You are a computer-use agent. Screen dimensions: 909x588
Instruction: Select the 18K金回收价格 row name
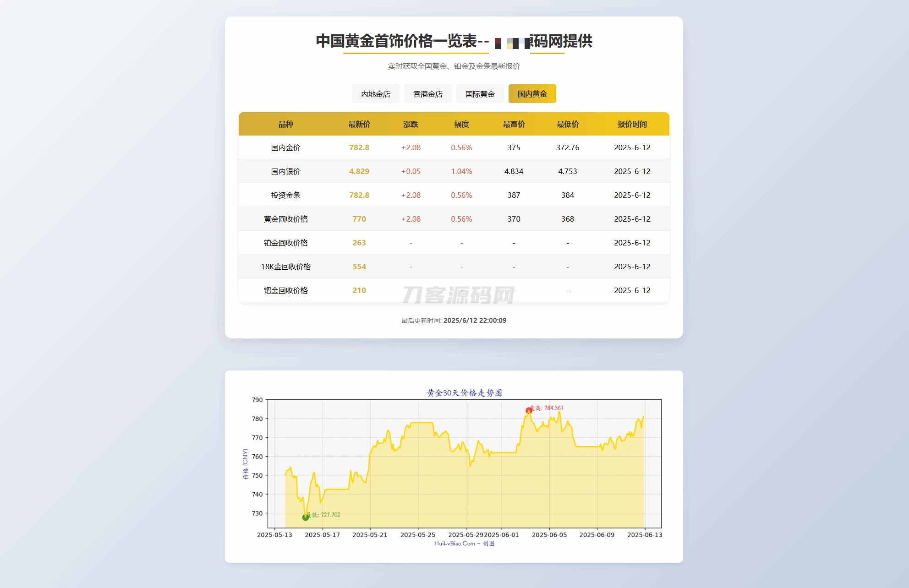pyautogui.click(x=286, y=267)
